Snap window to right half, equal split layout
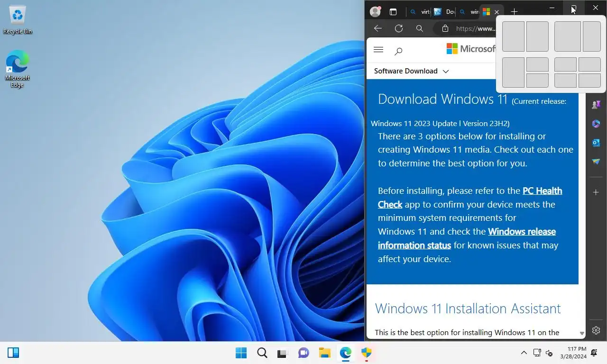 pyautogui.click(x=537, y=36)
